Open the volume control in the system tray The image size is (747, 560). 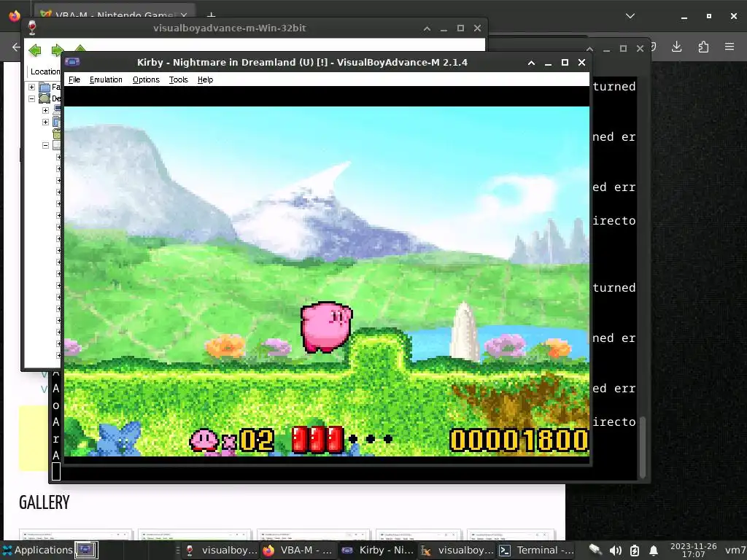coord(616,551)
